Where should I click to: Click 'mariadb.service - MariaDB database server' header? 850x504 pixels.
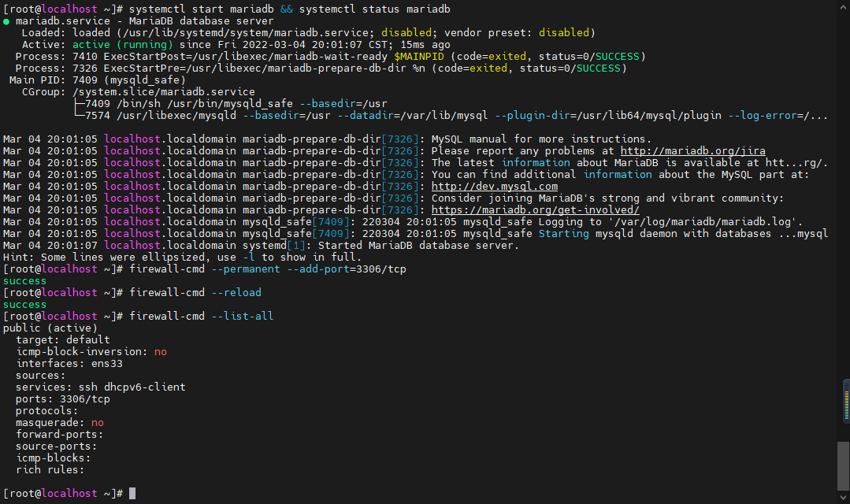pos(145,21)
